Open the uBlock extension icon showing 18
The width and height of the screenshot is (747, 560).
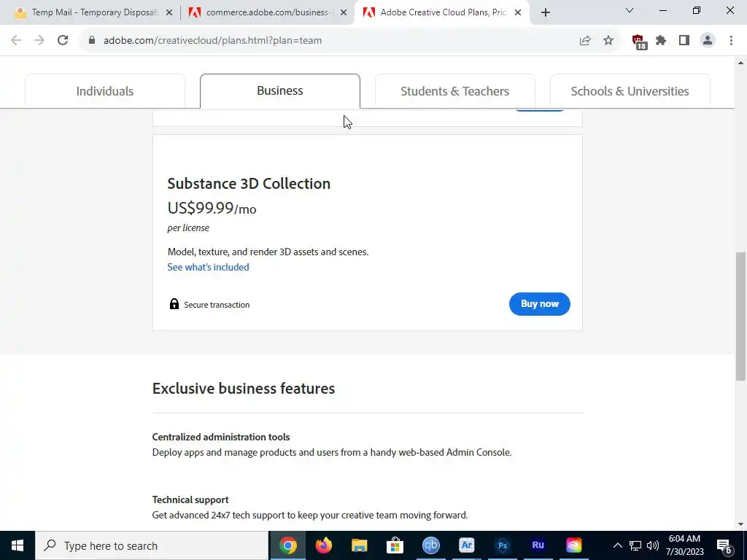tap(639, 42)
